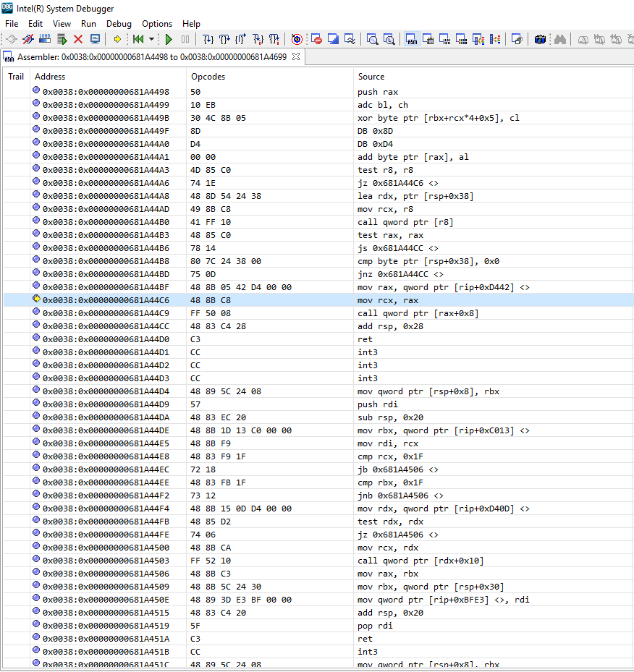
Task: Click the Address column header
Action: [x=50, y=76]
